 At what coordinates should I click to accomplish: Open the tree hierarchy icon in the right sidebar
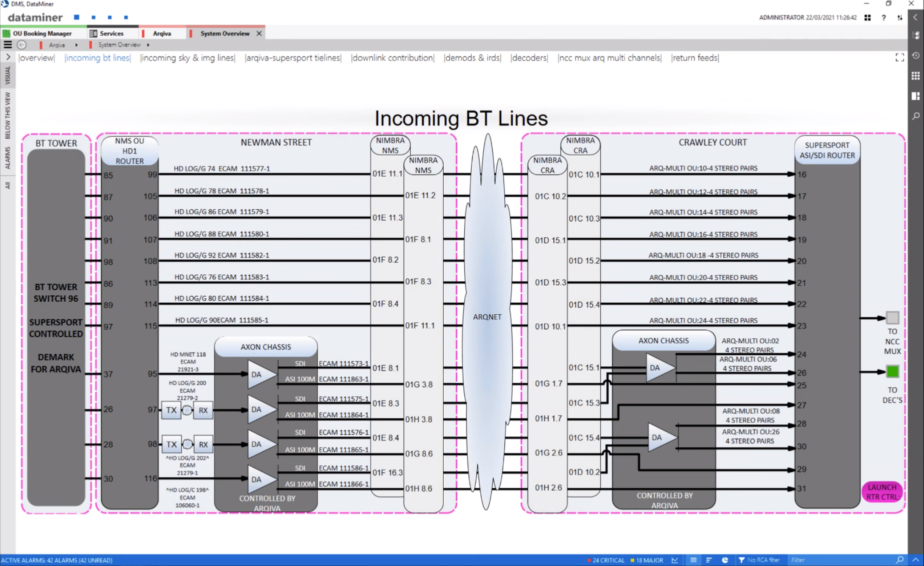[915, 35]
